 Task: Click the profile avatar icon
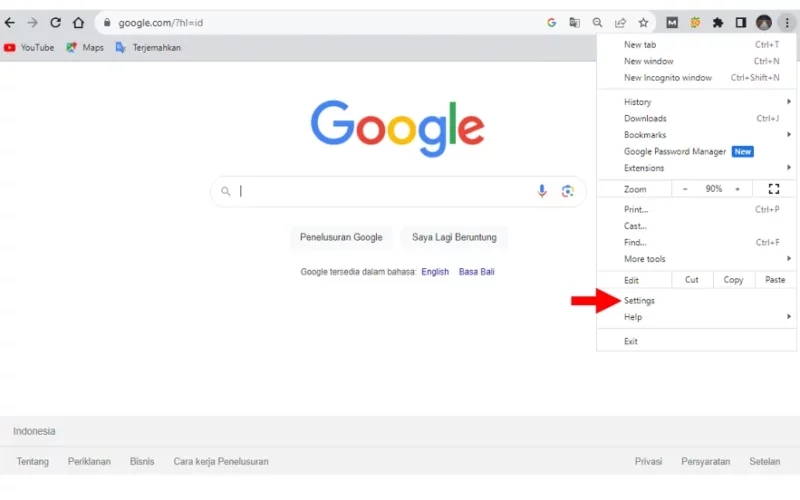[764, 22]
